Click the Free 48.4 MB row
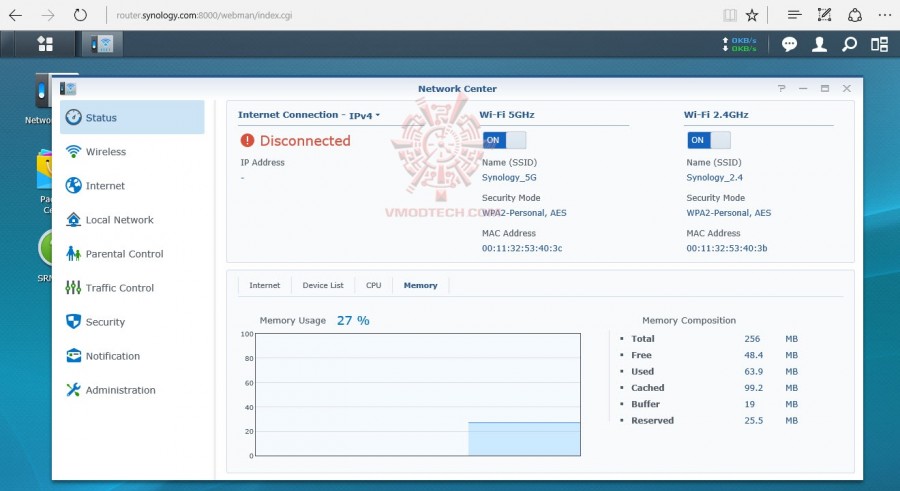Screen dimensions: 900x491 click(709, 355)
